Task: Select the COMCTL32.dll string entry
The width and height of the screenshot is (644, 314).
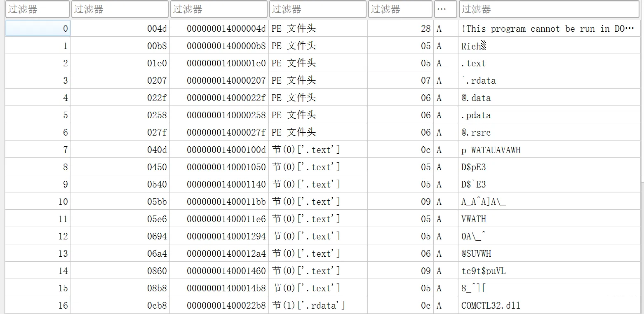Action: coord(491,305)
